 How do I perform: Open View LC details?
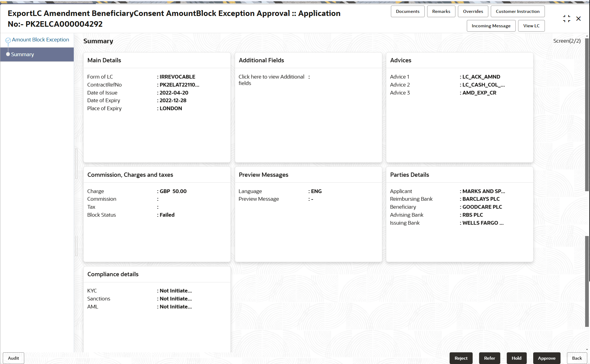point(531,25)
